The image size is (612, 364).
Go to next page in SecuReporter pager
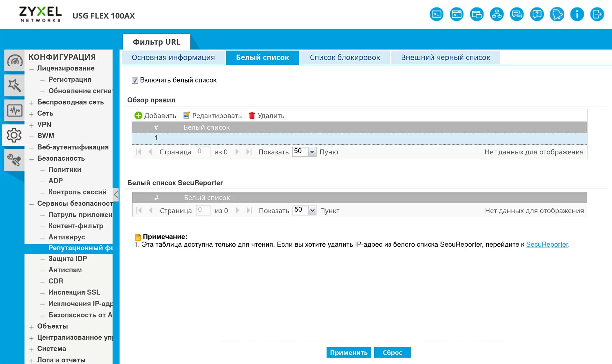tap(237, 210)
